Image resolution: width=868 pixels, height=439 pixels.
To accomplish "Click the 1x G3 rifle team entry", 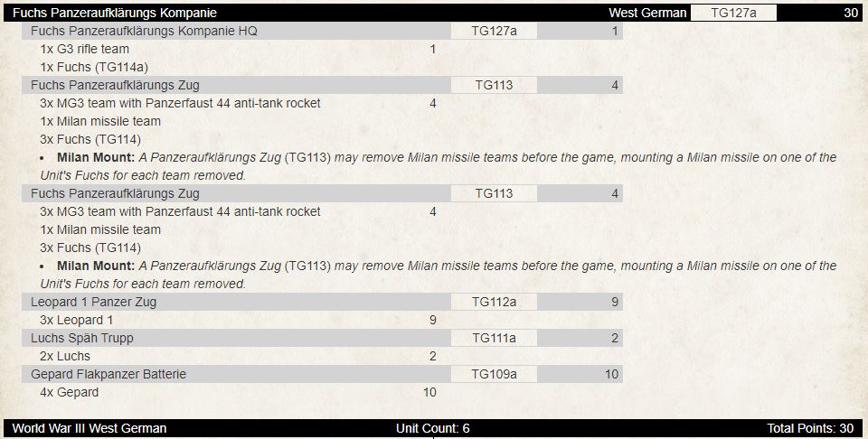I will [x=84, y=49].
